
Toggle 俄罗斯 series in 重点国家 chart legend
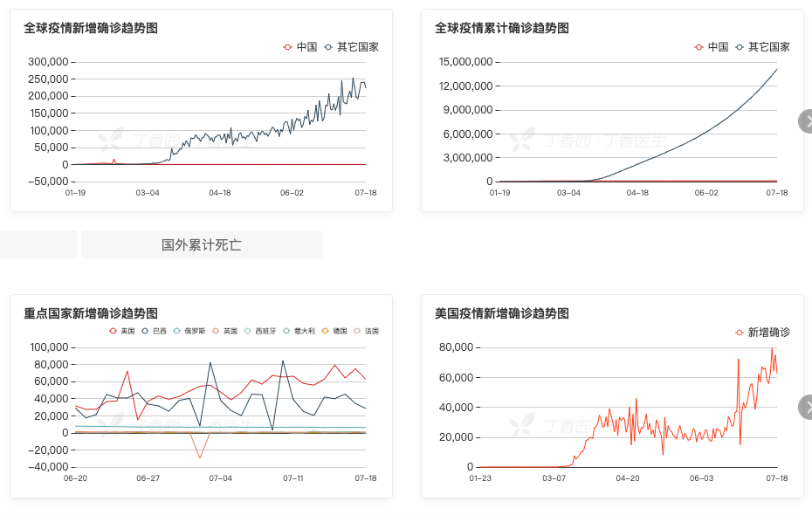(x=189, y=331)
